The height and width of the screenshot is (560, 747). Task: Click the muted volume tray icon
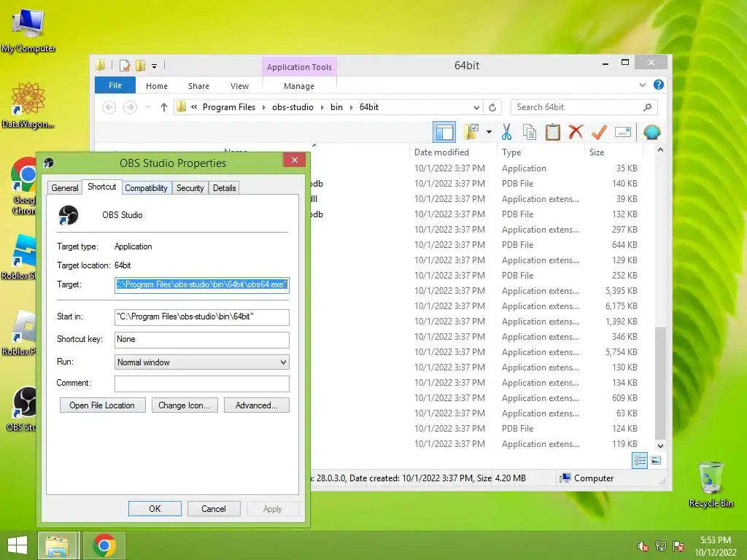(643, 547)
